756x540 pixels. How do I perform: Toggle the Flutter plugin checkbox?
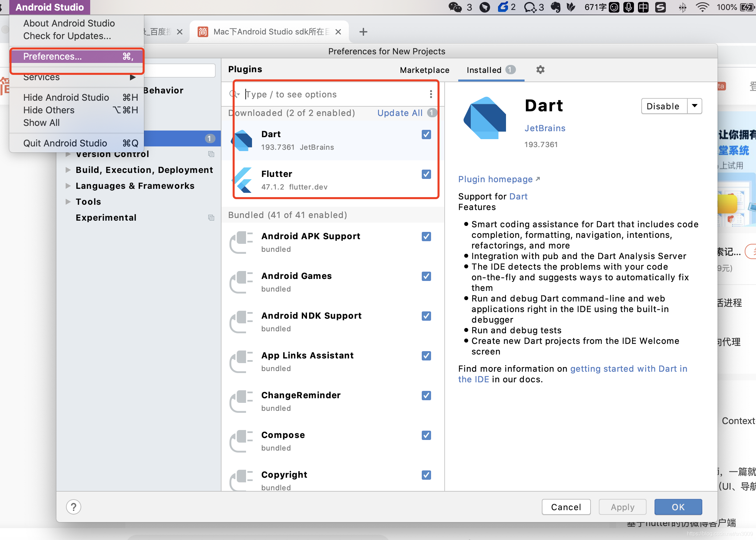(426, 174)
